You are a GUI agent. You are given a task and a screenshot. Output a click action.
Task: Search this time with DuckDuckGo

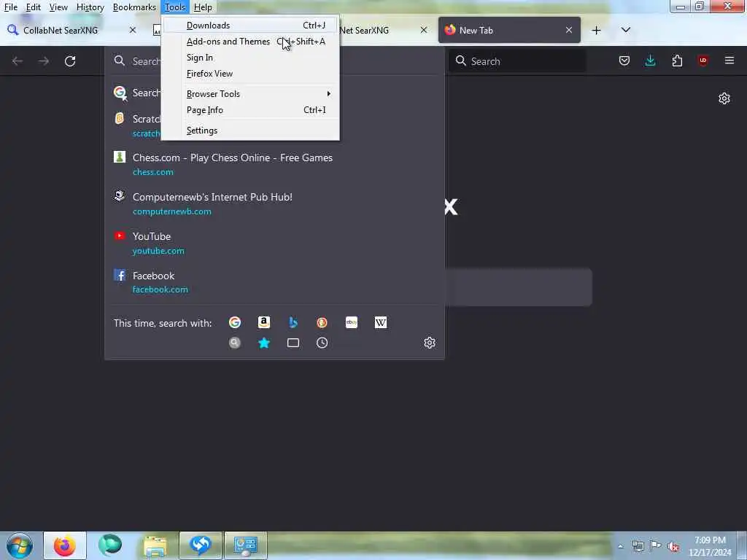(x=322, y=323)
